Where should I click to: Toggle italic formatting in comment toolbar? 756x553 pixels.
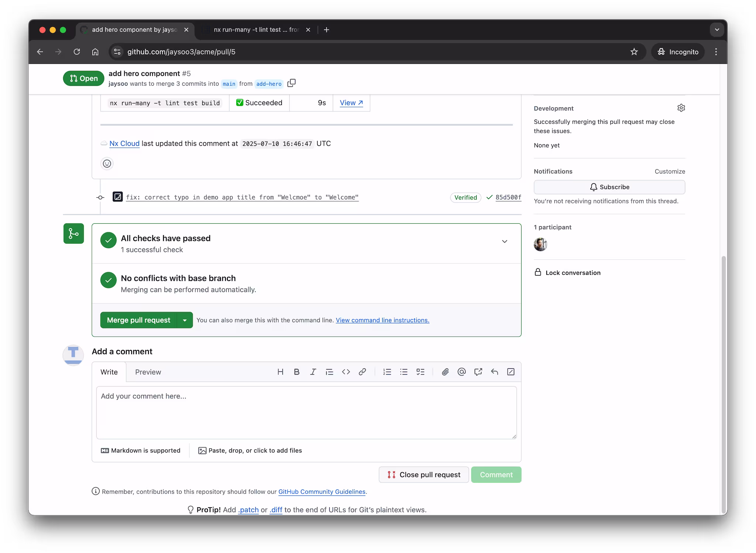pyautogui.click(x=313, y=372)
